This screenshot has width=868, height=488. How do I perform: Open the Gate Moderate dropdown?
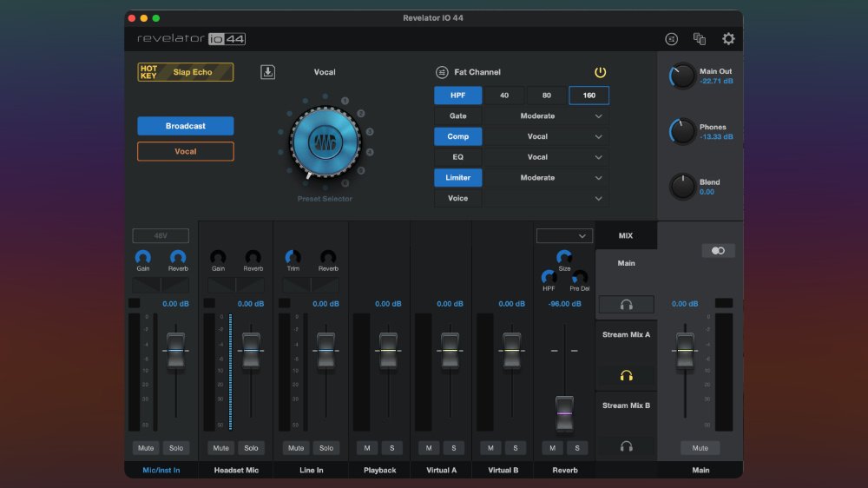click(x=546, y=115)
